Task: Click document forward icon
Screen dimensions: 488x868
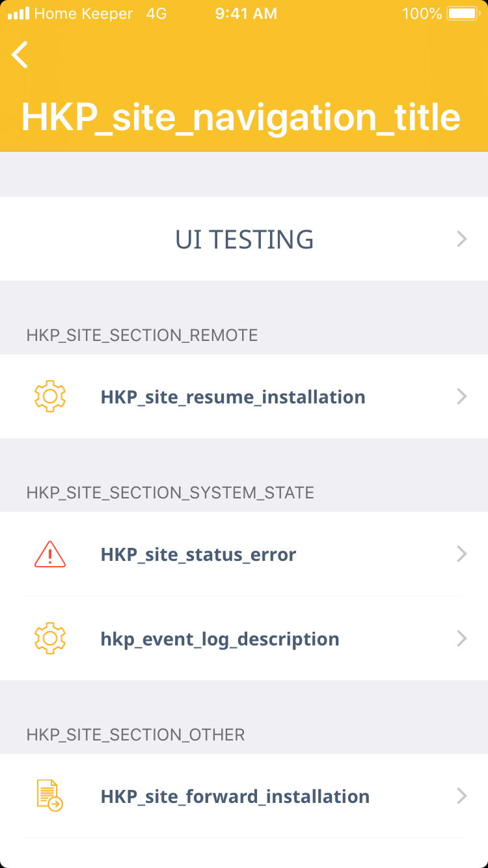Action: (50, 796)
